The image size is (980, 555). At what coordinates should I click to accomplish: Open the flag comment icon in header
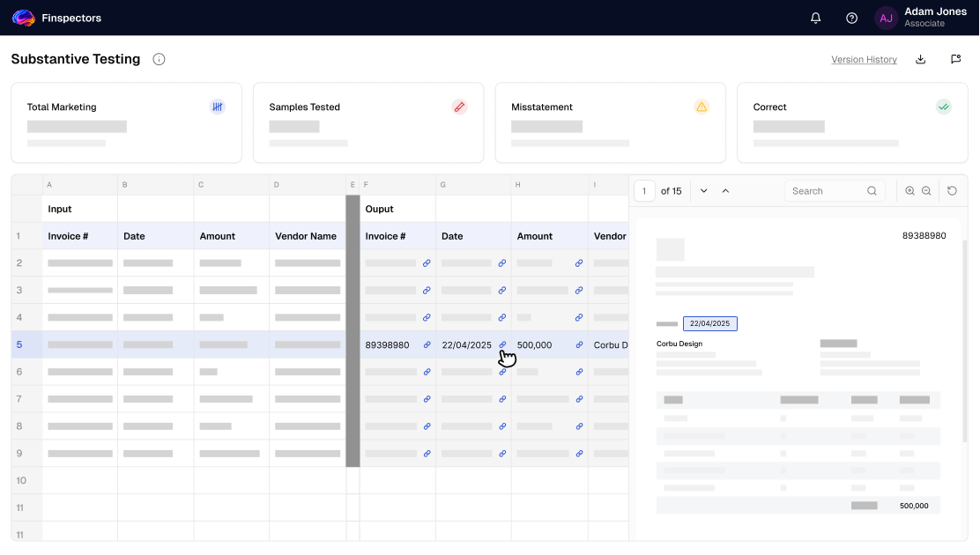click(x=955, y=59)
